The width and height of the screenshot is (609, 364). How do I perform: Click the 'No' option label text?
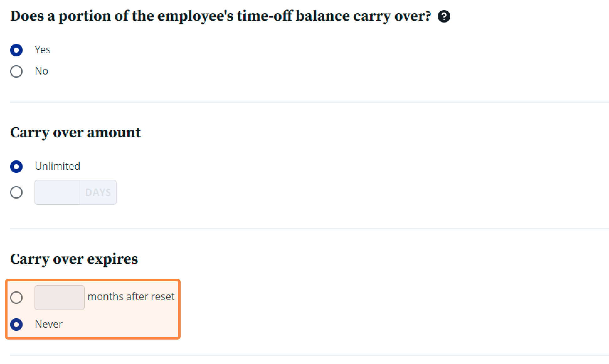(x=41, y=71)
